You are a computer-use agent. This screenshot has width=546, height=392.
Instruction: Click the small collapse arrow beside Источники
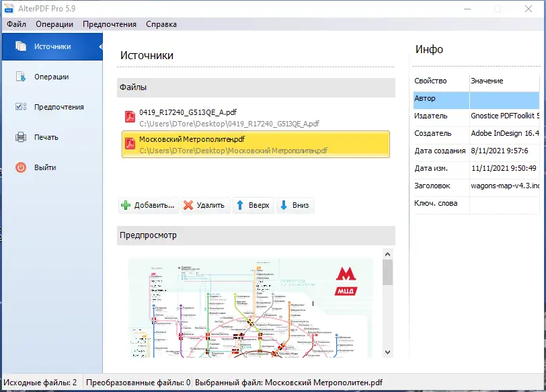[100, 46]
